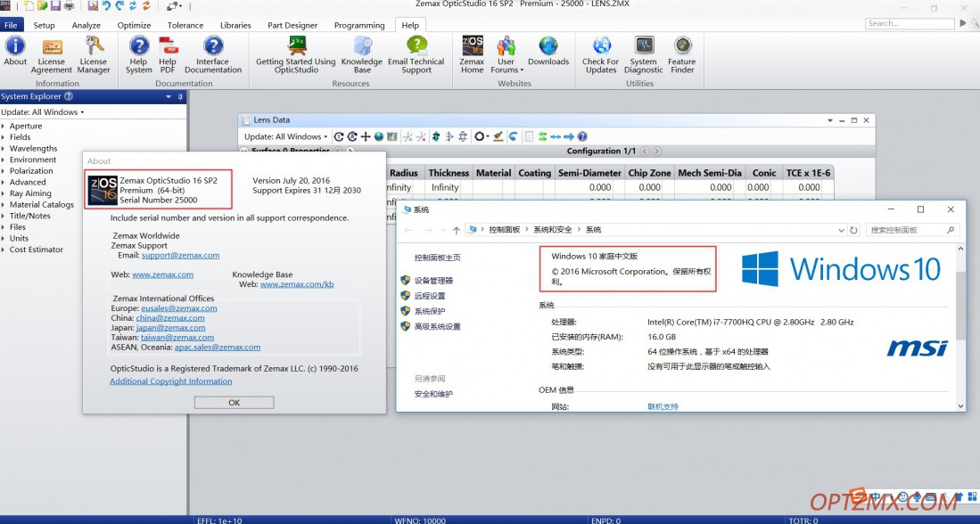Click the vertical scrollbar of the 系统 window
Viewport: 980px width, 524px height.
click(x=961, y=328)
